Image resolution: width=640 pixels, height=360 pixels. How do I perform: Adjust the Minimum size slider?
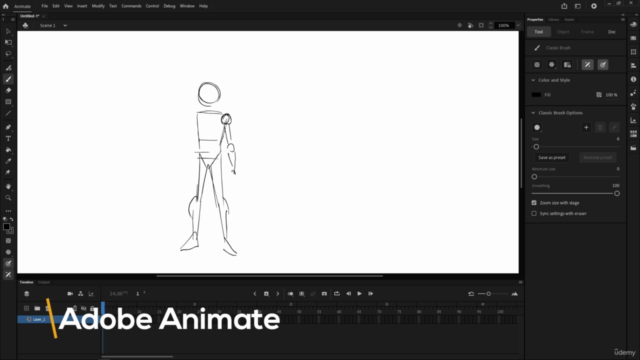[x=576, y=177]
